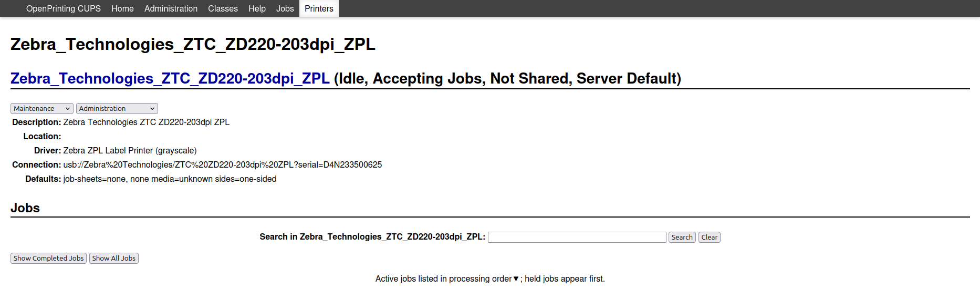Click the Show All Jobs button
980x289 pixels.
[114, 259]
